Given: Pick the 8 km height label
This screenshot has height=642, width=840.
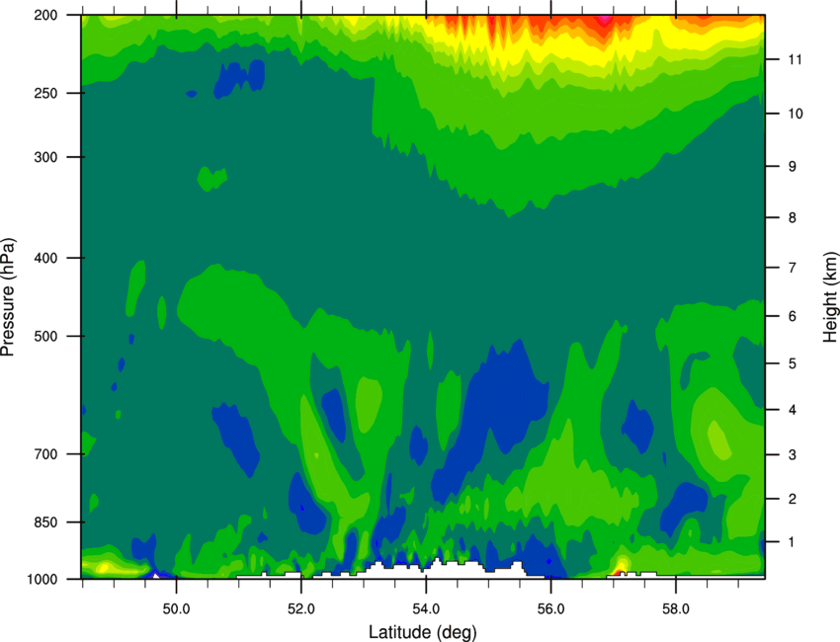Looking at the screenshot, I should 793,218.
